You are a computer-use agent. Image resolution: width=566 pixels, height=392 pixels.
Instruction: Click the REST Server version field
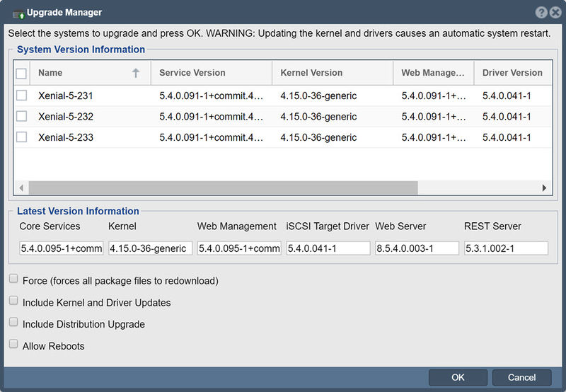click(507, 248)
